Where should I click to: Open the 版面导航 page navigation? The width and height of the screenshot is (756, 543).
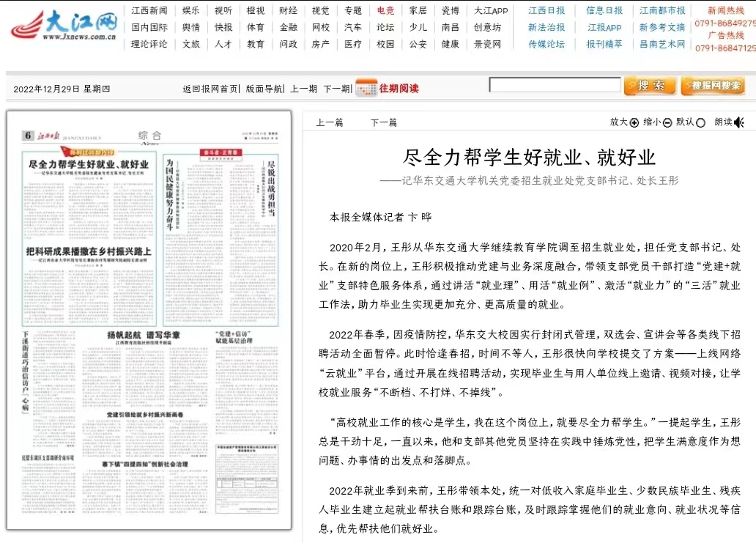pyautogui.click(x=264, y=89)
